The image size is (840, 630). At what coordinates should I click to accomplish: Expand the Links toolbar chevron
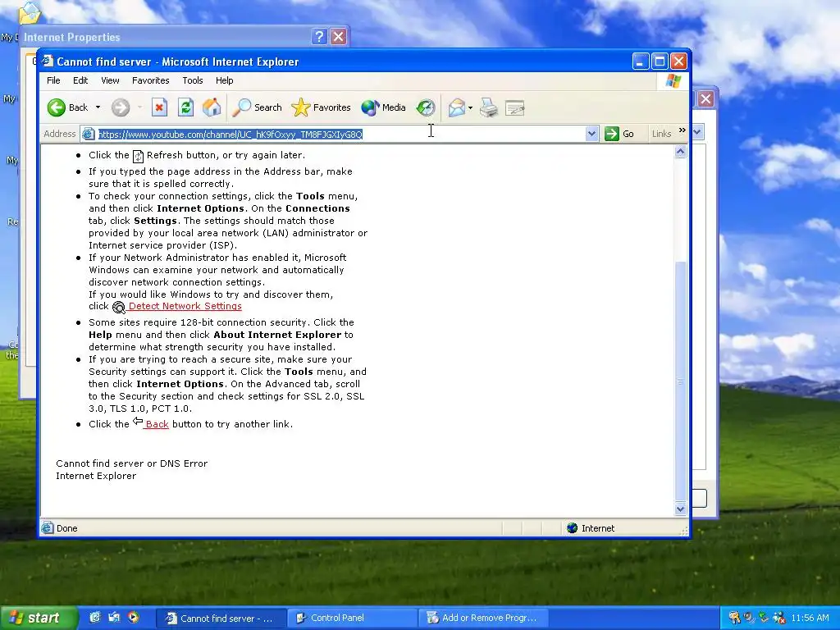point(682,130)
